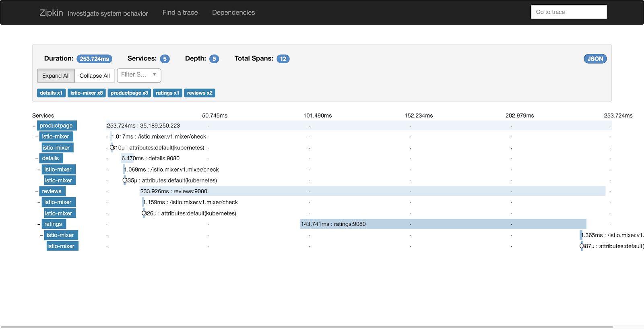This screenshot has height=329, width=644.
Task: Collapse the productpage root span
Action: 34,126
